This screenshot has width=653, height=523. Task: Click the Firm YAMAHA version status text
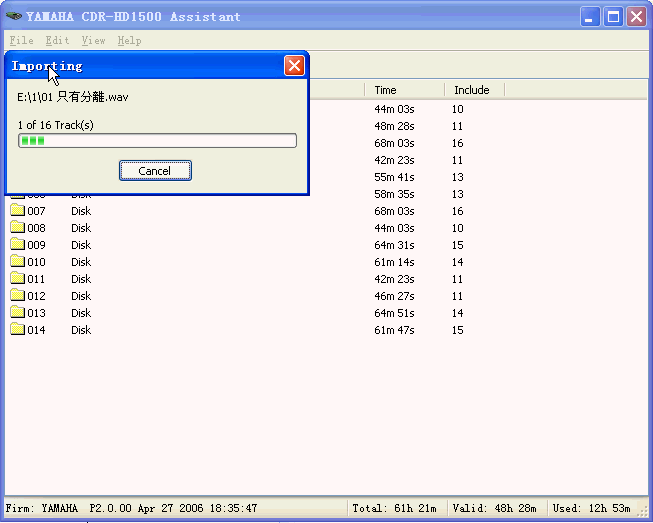(131, 508)
